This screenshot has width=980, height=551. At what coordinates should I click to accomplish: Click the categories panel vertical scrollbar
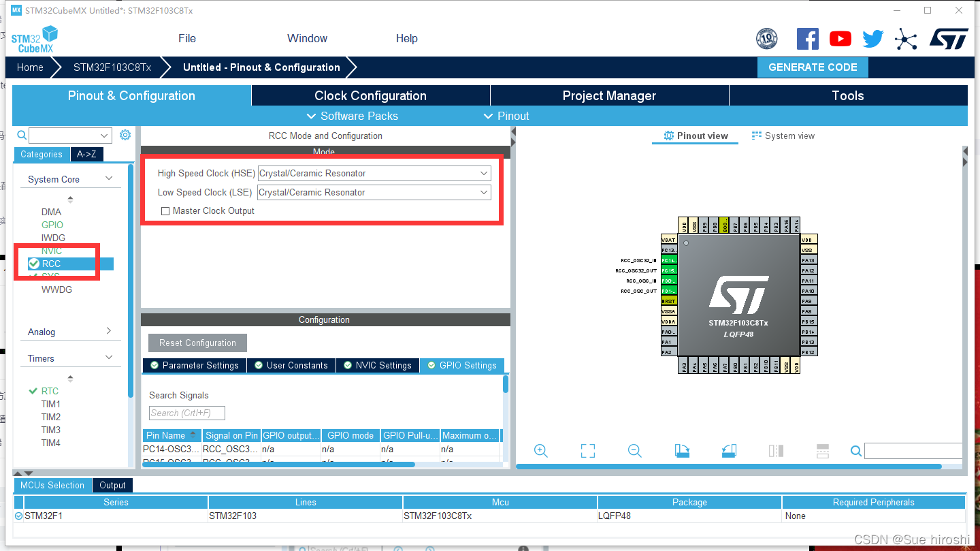tap(131, 281)
